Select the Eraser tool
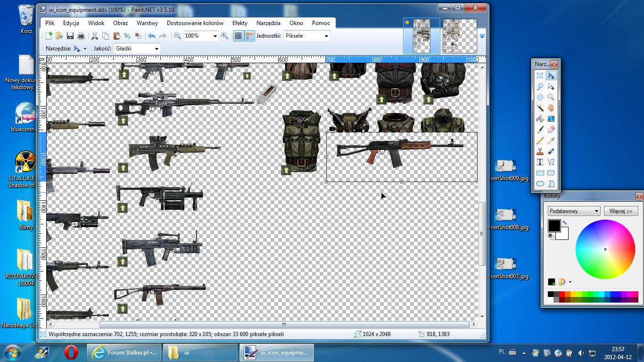 point(551,130)
